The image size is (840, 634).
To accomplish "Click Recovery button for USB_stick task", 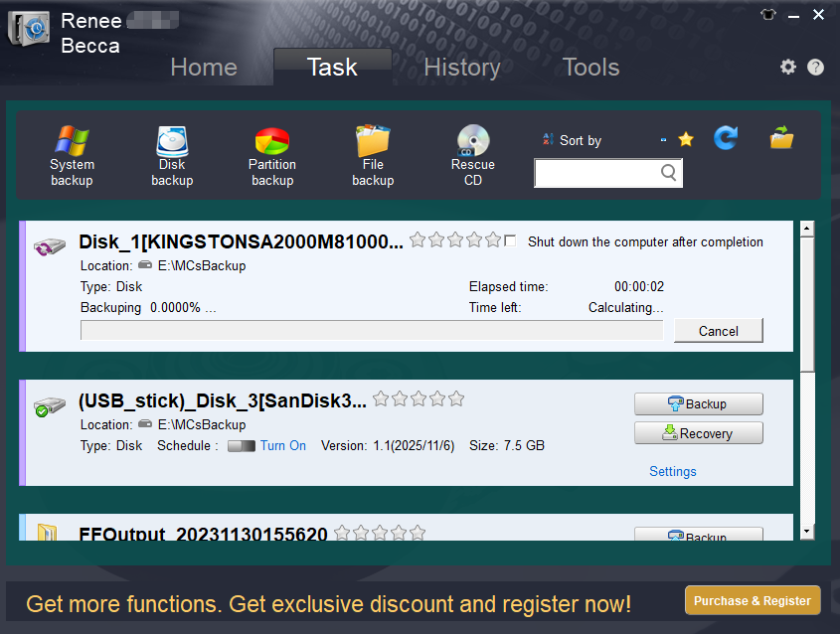I will [x=699, y=433].
